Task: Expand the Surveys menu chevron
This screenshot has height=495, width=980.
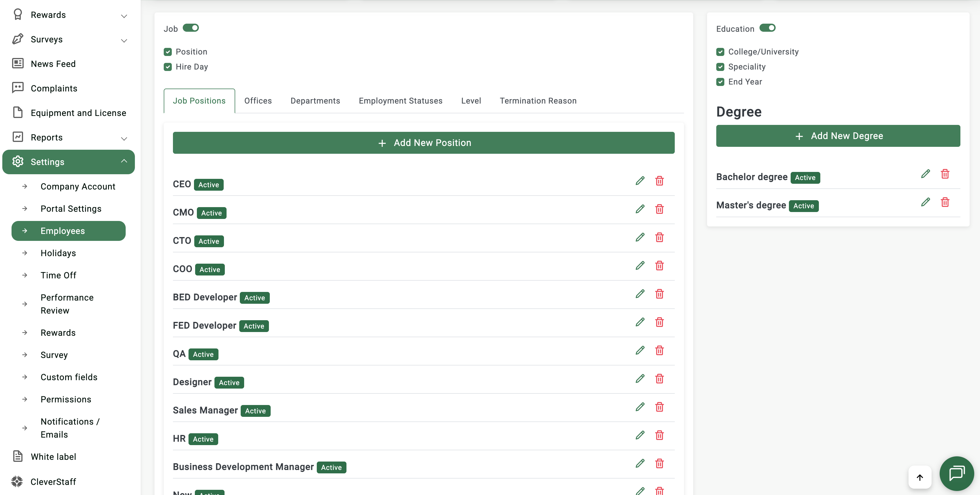Action: point(124,40)
